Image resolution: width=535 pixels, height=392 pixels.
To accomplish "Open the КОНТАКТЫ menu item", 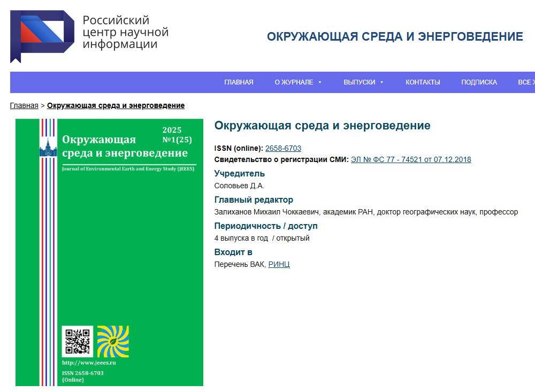I will pos(423,82).
